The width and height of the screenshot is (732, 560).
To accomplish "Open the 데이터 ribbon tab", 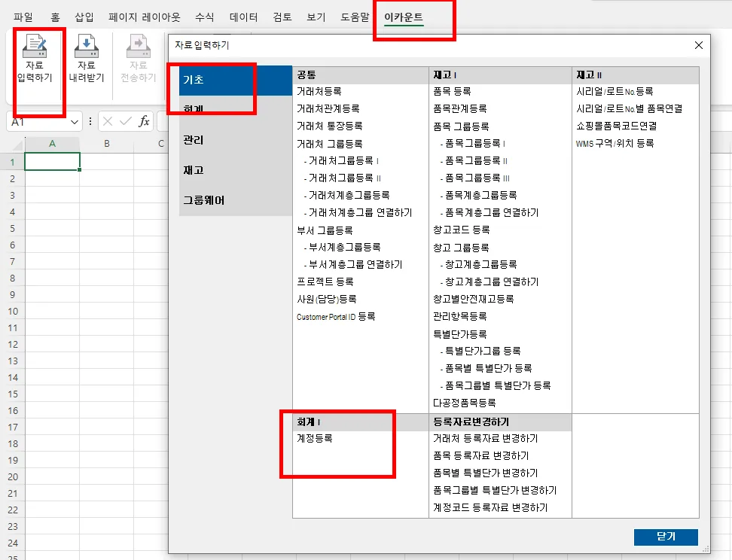I will 243,17.
